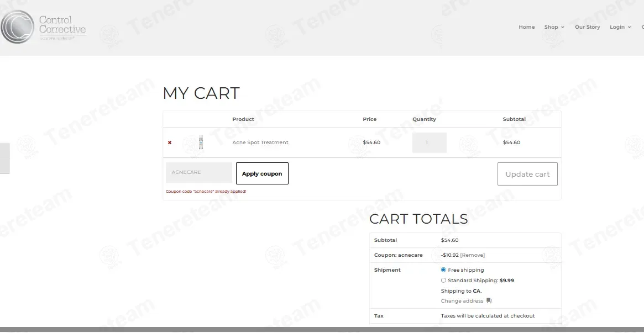644x333 pixels.
Task: Open the Our Story page
Action: 587,27
